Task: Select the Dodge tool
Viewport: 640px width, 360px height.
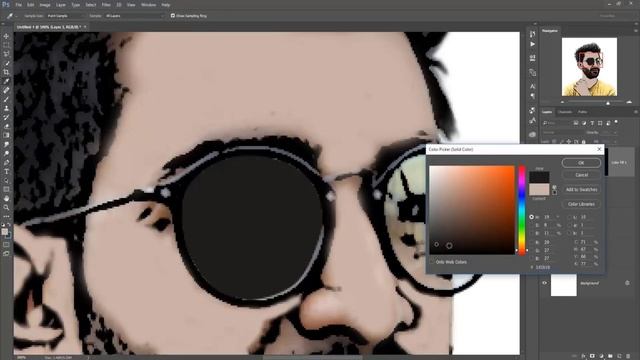Action: [6, 153]
